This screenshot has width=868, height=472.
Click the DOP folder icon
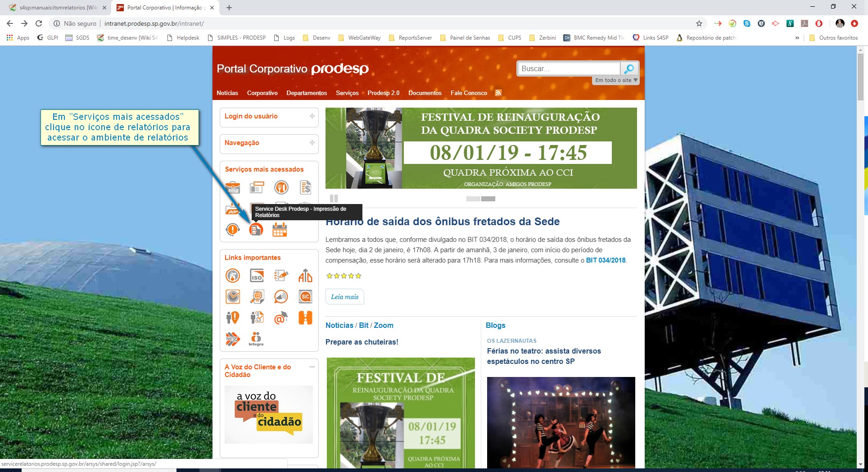click(233, 209)
